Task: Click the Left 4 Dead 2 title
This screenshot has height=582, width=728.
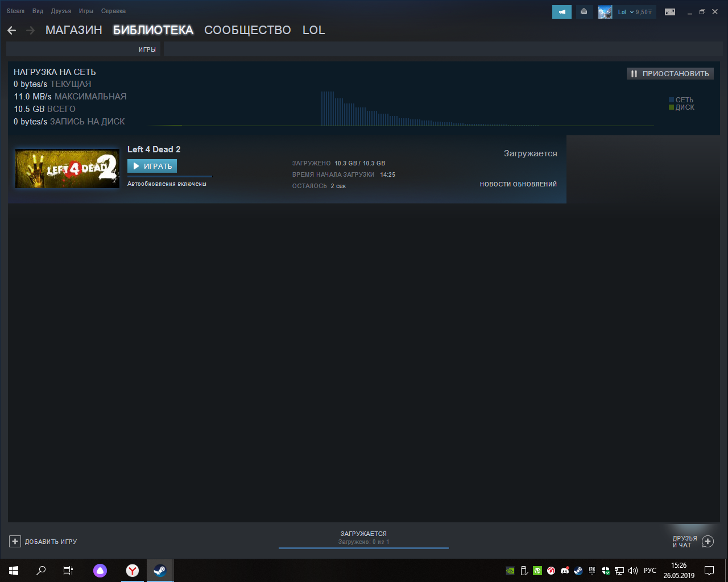Action: coord(154,149)
